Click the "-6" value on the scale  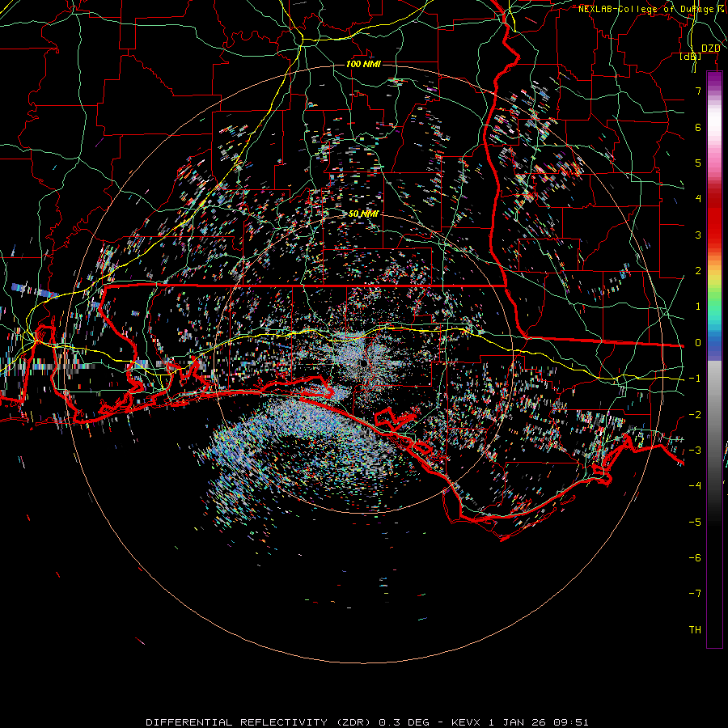[x=695, y=558]
